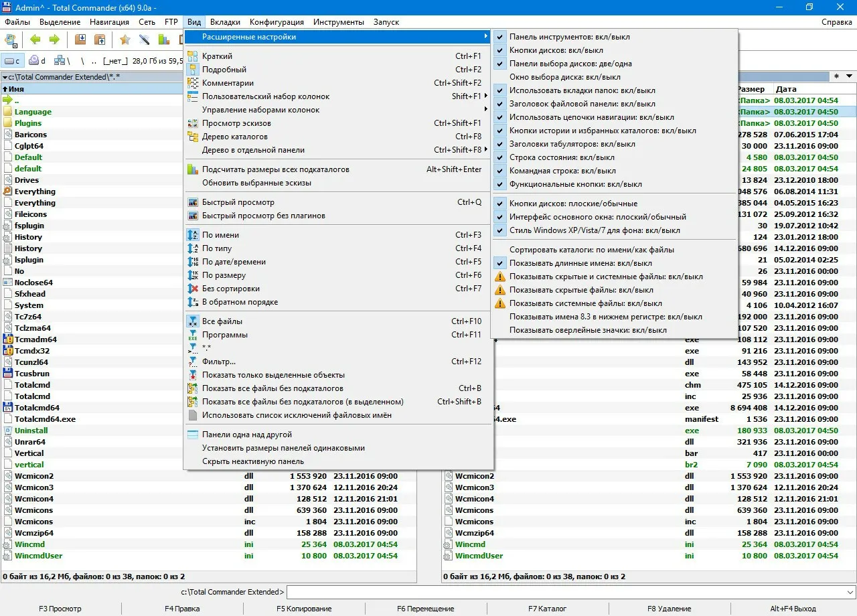This screenshot has height=616, width=857.
Task: Enable 'Показывать скрытые файлы: вкл/выкл'
Action: (x=580, y=290)
